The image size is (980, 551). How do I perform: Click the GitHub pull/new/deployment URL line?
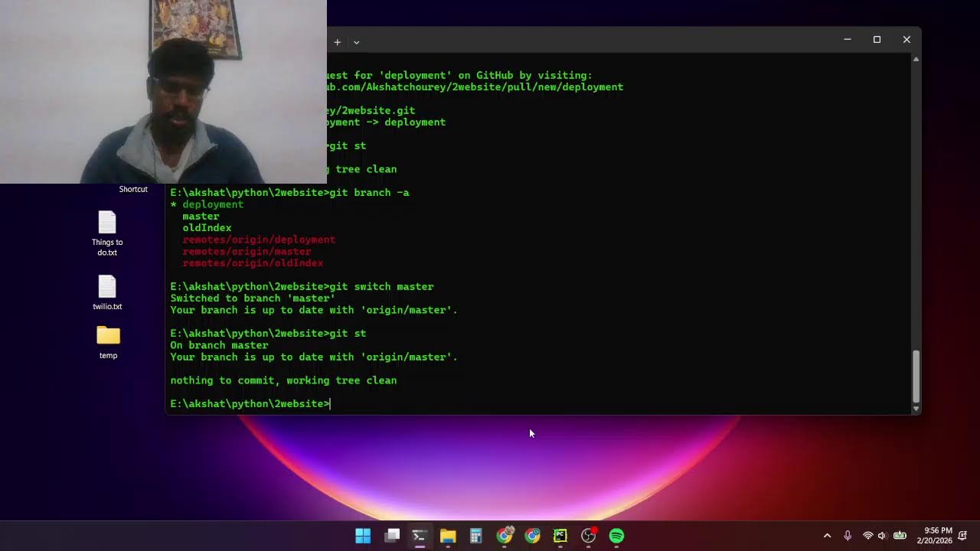[x=475, y=87]
